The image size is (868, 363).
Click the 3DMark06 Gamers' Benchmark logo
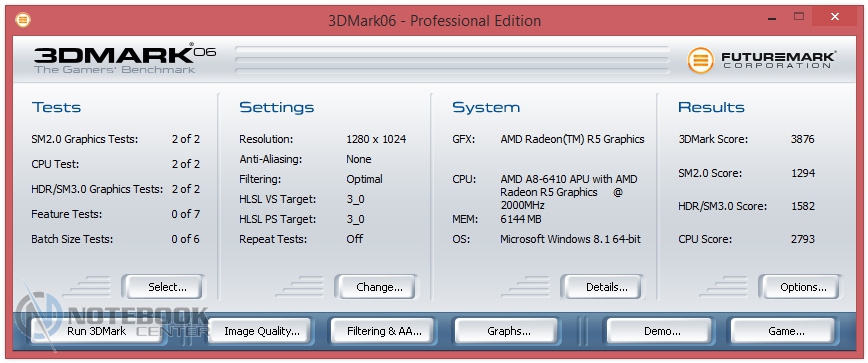[x=125, y=59]
